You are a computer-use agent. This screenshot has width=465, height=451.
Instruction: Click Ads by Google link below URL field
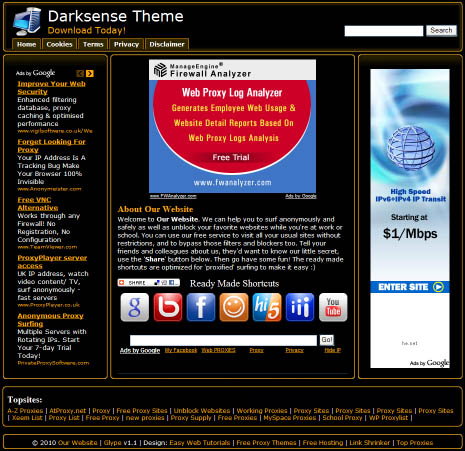[140, 350]
